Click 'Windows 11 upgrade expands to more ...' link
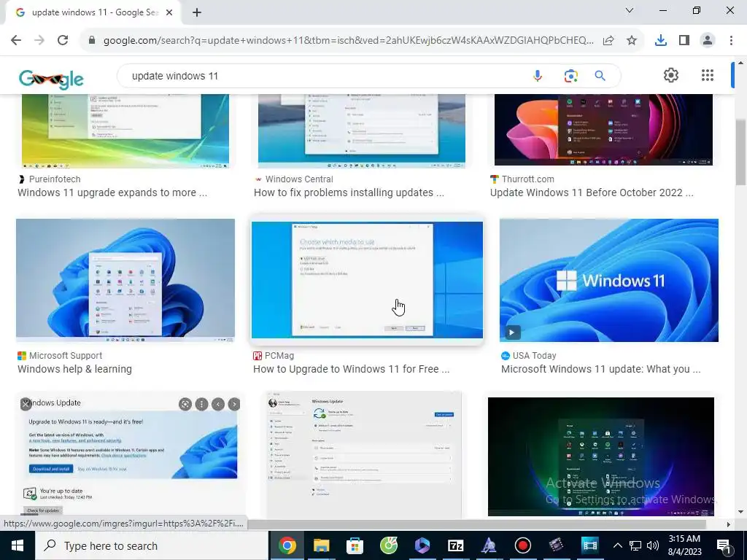 coord(112,192)
